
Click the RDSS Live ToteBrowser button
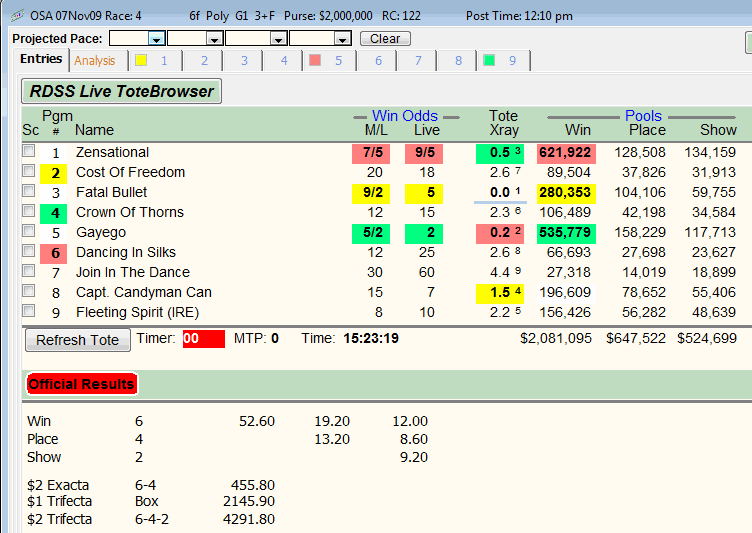(121, 91)
